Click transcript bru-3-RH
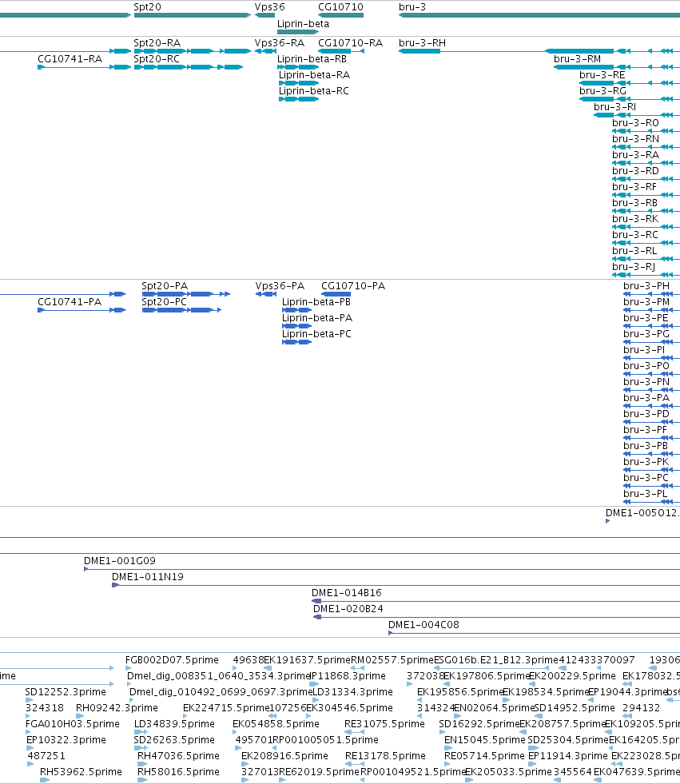The height and width of the screenshot is (784, 680). [x=539, y=51]
